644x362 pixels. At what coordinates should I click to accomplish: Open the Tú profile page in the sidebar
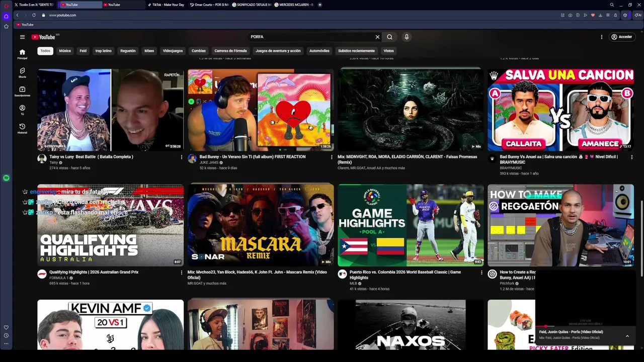click(22, 110)
